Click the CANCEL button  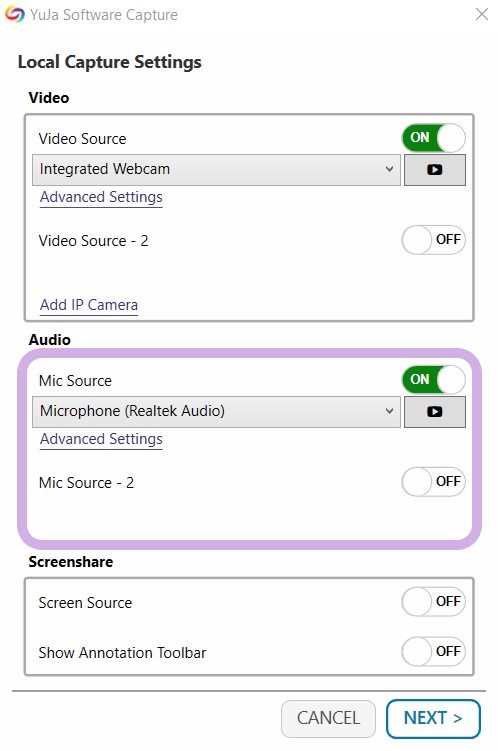pyautogui.click(x=328, y=718)
